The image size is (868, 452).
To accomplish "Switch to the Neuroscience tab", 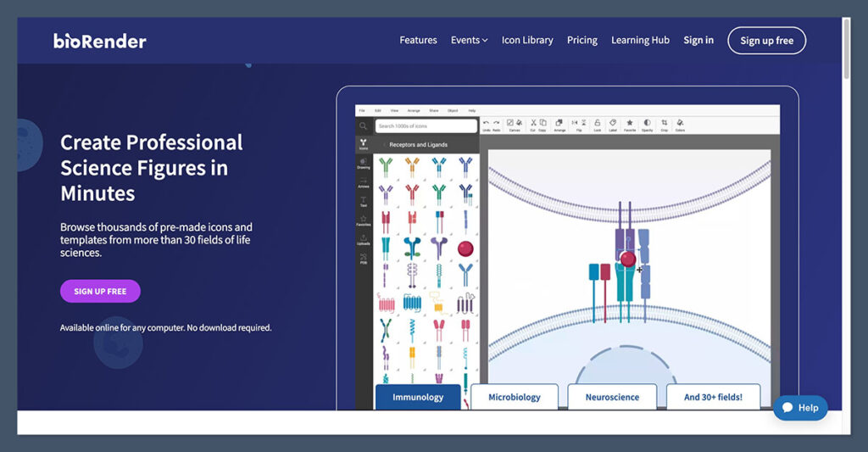I will (x=612, y=397).
